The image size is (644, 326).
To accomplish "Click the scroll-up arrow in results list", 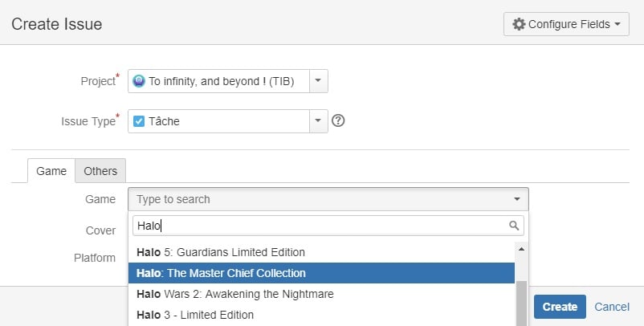I will coord(521,249).
